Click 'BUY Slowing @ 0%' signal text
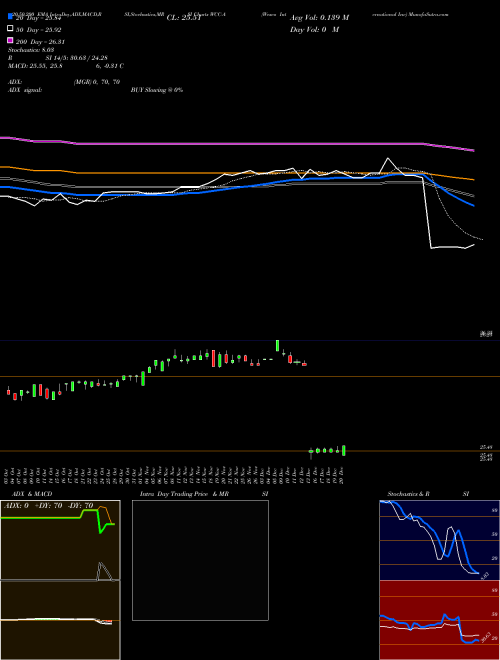Screen dimensions: 500x660 [x=157, y=90]
